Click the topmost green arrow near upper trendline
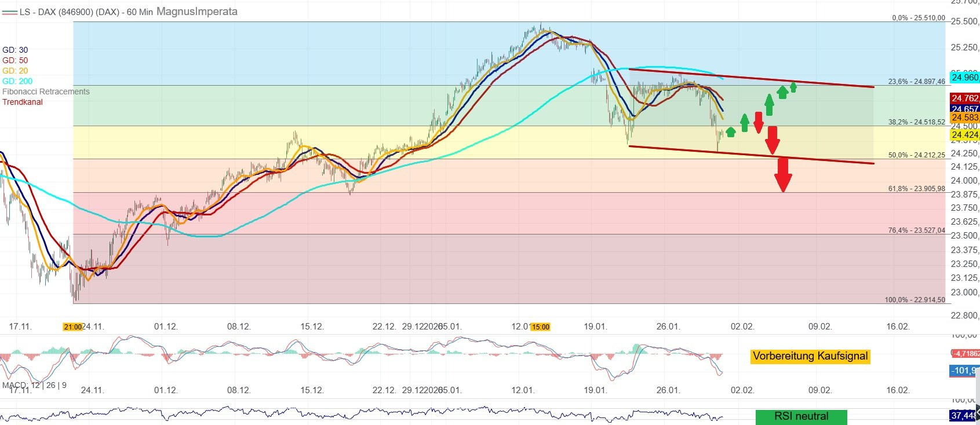The image size is (980, 425). tap(793, 86)
